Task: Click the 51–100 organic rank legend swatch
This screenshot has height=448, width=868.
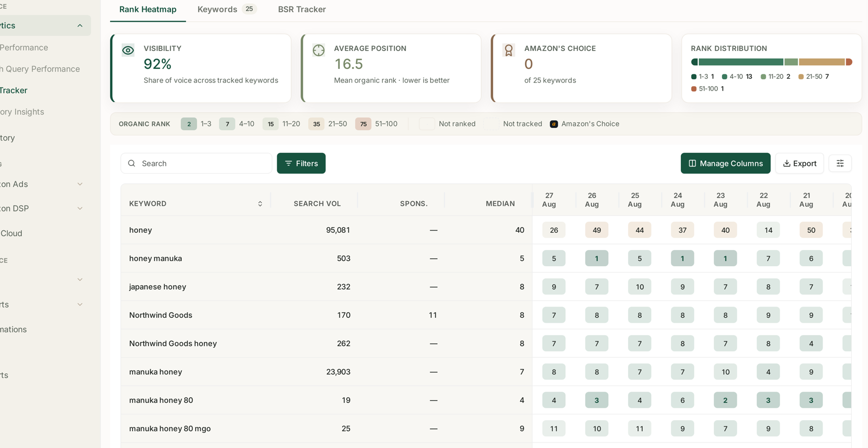Action: [363, 124]
